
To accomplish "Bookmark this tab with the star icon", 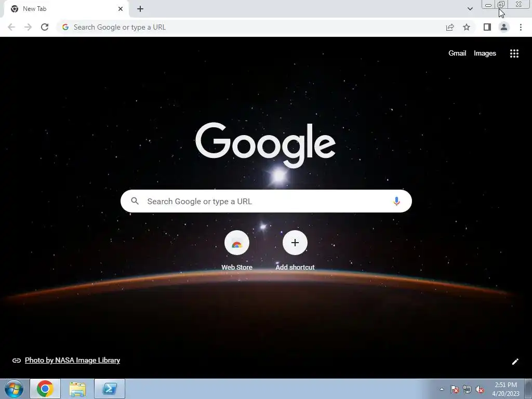I will (x=467, y=27).
